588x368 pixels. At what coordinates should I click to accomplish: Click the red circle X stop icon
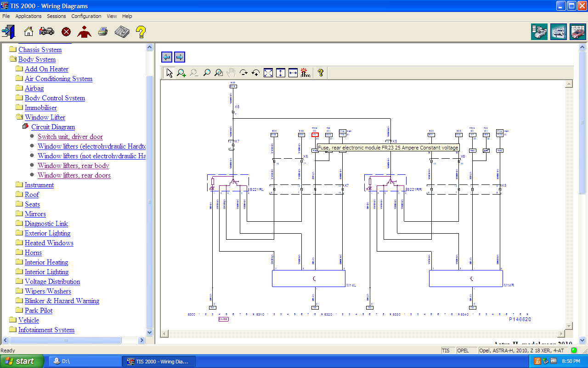point(66,32)
